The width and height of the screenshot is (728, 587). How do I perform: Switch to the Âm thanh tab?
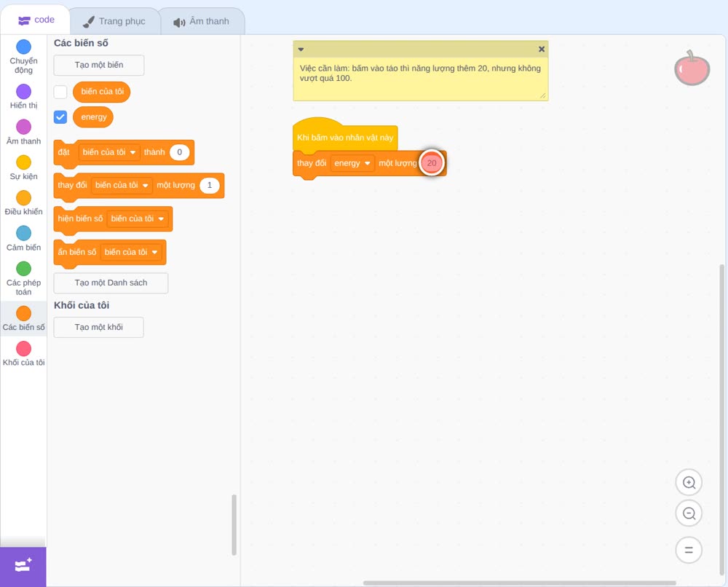[202, 21]
